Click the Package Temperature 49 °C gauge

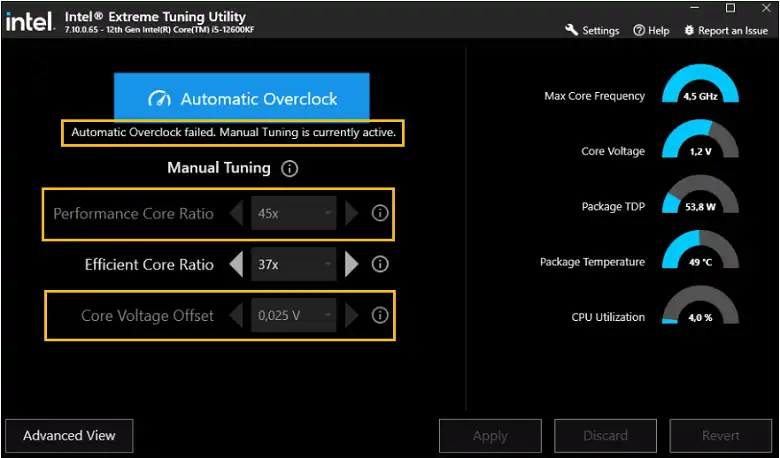[x=700, y=249]
